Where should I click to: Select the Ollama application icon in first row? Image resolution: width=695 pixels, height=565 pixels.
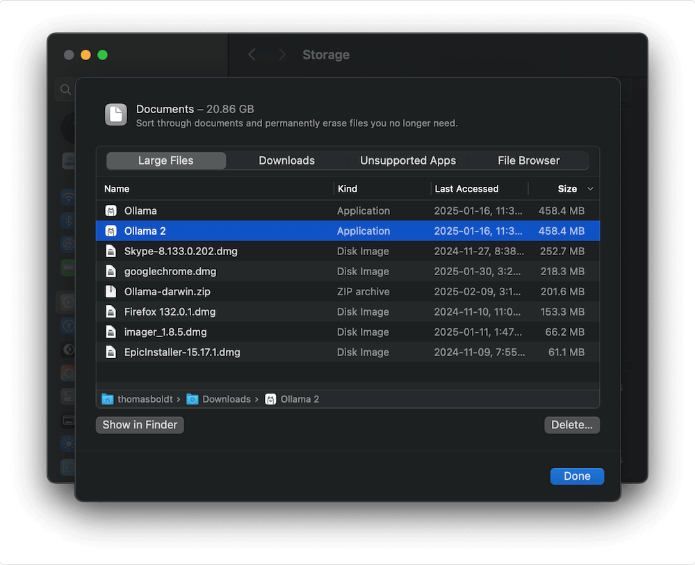click(x=111, y=210)
